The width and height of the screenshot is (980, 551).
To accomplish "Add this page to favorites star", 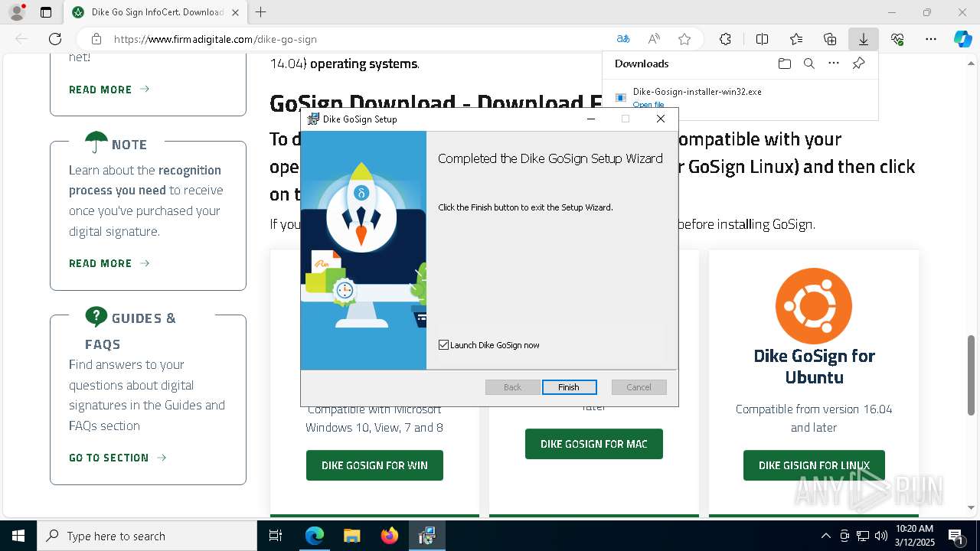I will coord(684,39).
